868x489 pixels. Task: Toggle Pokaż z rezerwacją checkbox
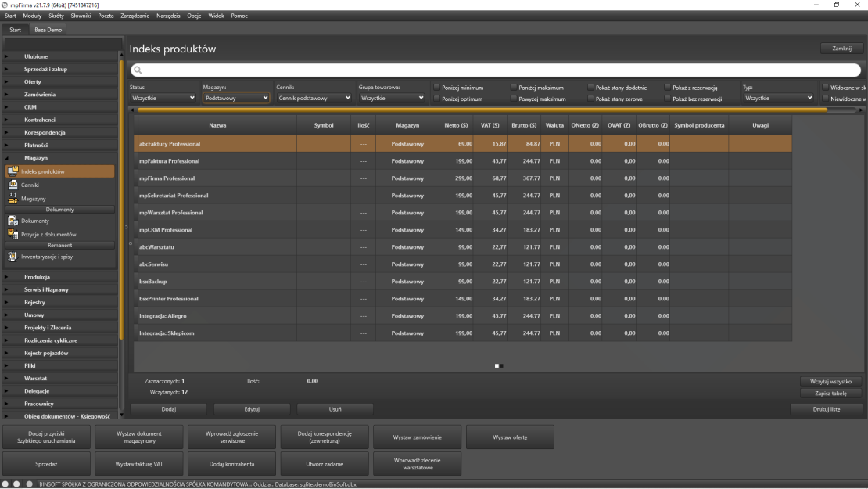tap(668, 88)
